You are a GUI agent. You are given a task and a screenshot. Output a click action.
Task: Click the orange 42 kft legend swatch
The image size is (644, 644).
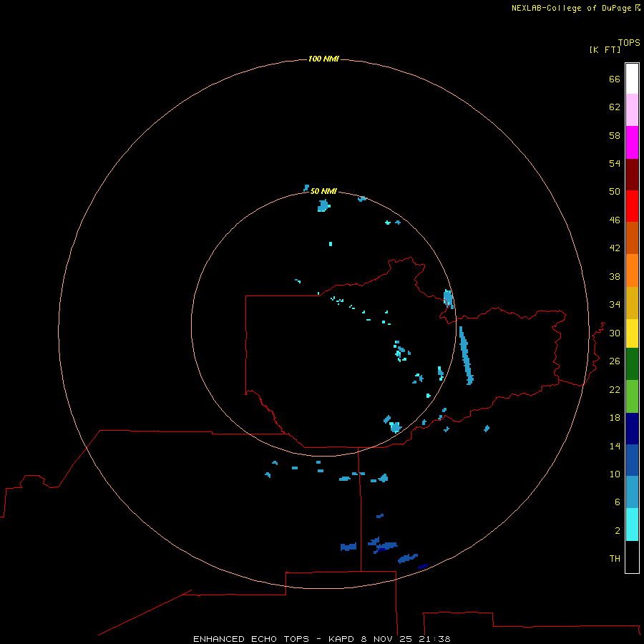[632, 270]
